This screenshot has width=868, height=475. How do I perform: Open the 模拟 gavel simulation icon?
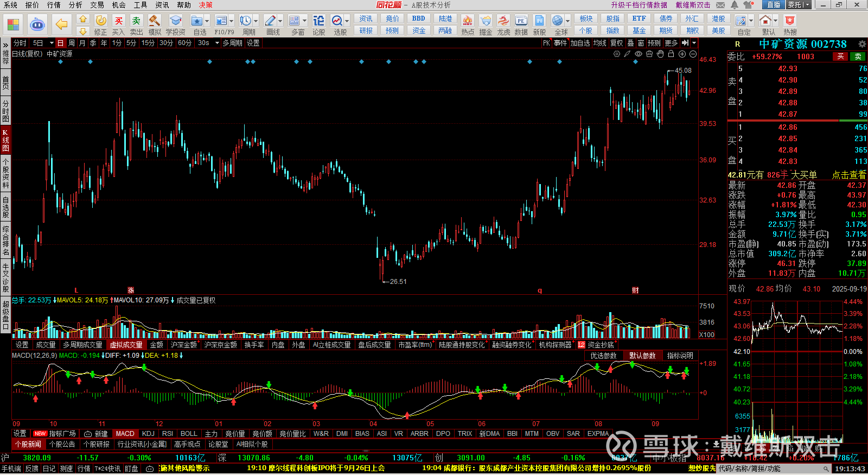[155, 21]
